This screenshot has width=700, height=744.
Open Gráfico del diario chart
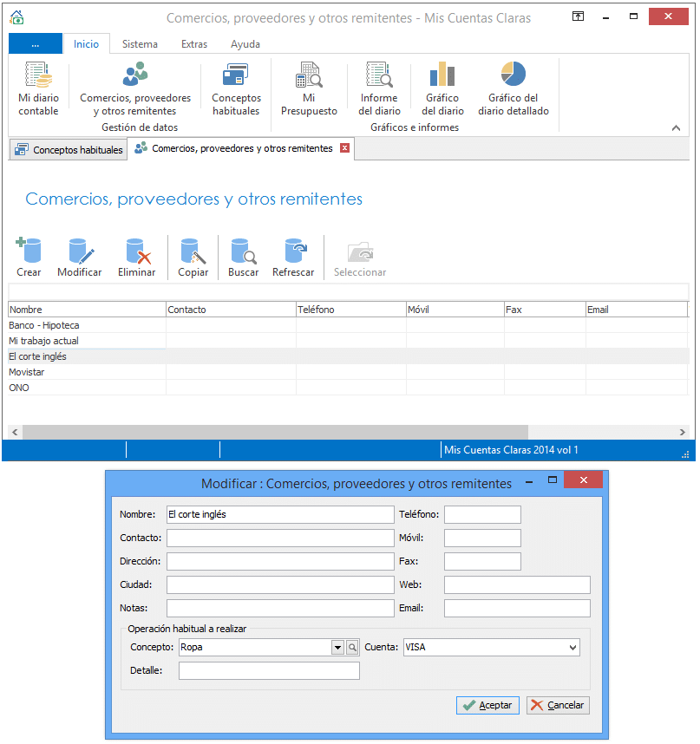[x=442, y=89]
